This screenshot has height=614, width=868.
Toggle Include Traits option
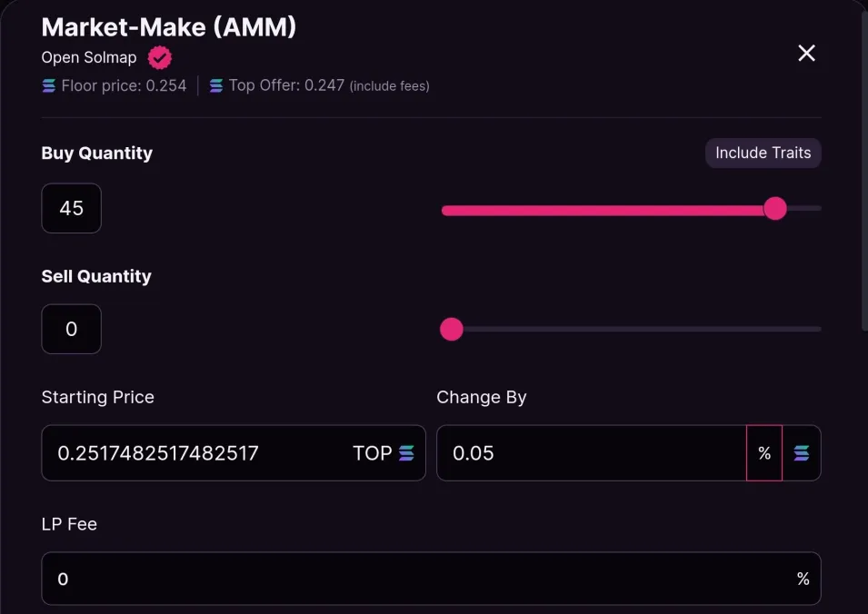pos(763,153)
